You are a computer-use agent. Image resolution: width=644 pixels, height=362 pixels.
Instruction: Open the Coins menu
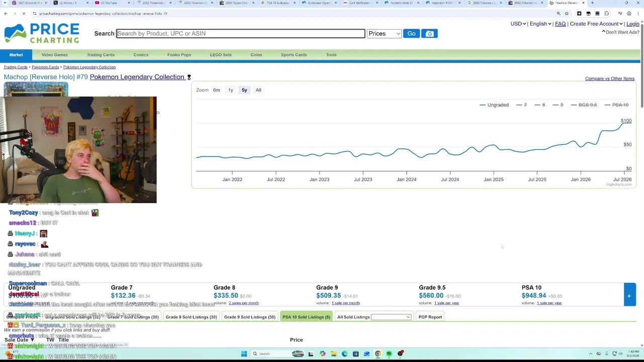click(256, 55)
